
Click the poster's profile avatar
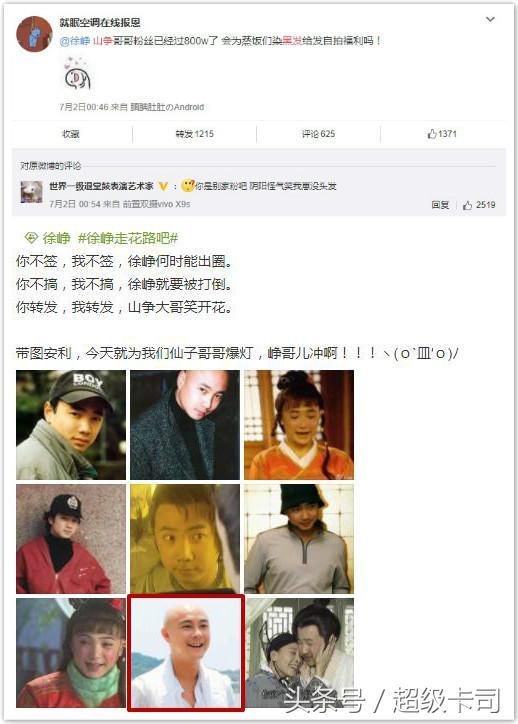click(34, 34)
